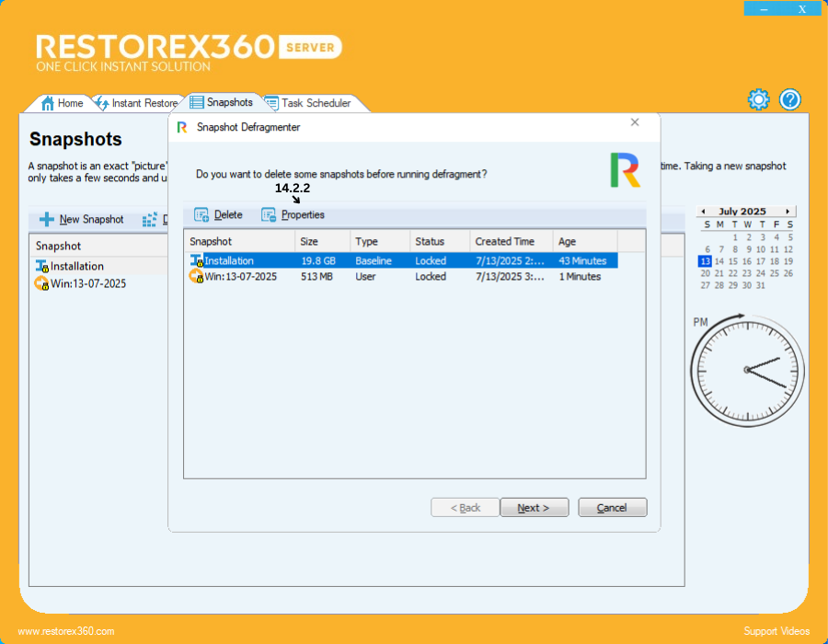Select July 20 in the calendar
This screenshot has width=828, height=644.
(x=706, y=273)
